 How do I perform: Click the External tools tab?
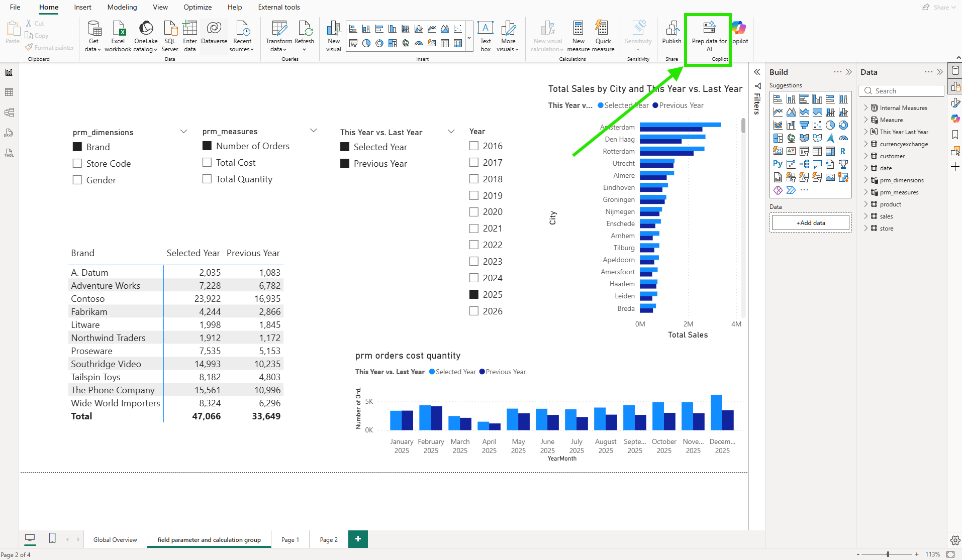click(x=279, y=7)
